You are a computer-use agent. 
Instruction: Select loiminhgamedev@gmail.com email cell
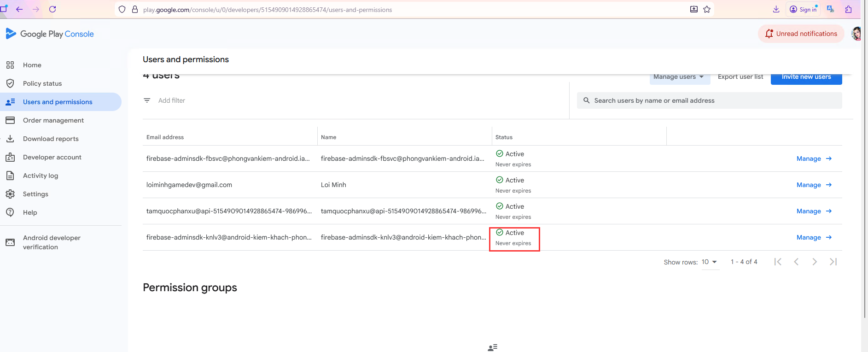189,185
